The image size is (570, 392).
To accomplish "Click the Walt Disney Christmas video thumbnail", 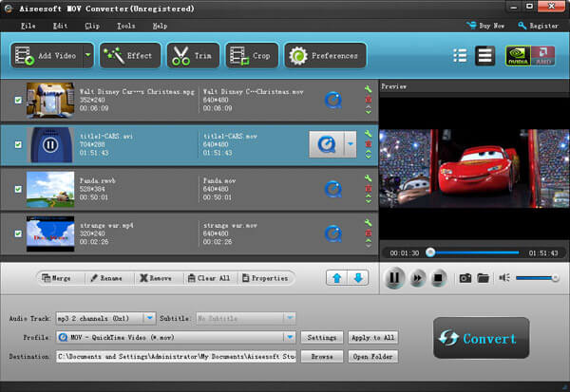I will 50,101.
